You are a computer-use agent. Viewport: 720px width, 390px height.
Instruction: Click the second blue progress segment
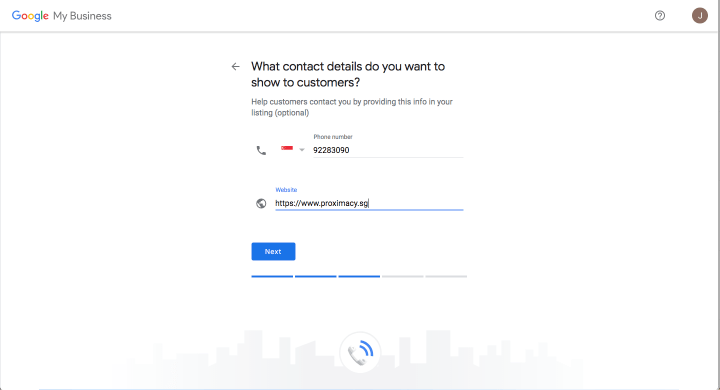[x=315, y=277]
